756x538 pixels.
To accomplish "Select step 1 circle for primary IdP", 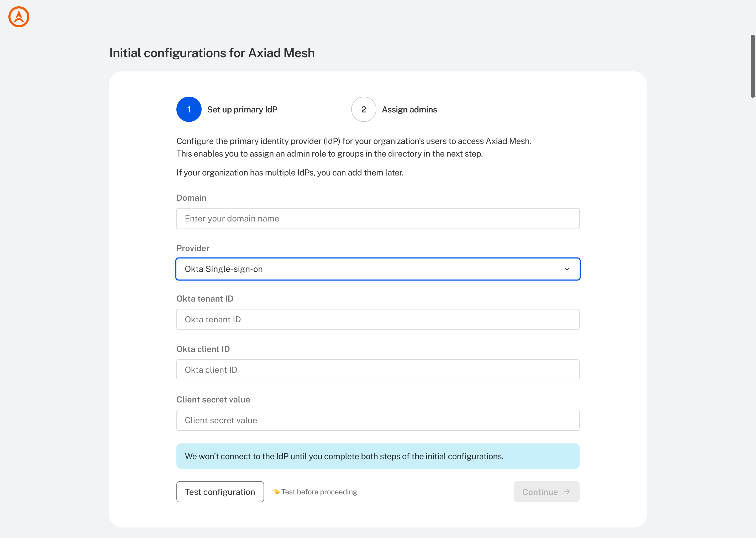I will click(x=189, y=109).
